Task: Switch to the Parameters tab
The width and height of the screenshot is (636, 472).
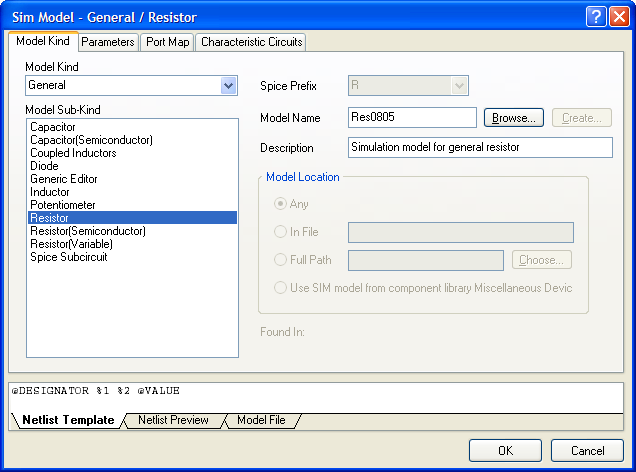Action: [107, 42]
